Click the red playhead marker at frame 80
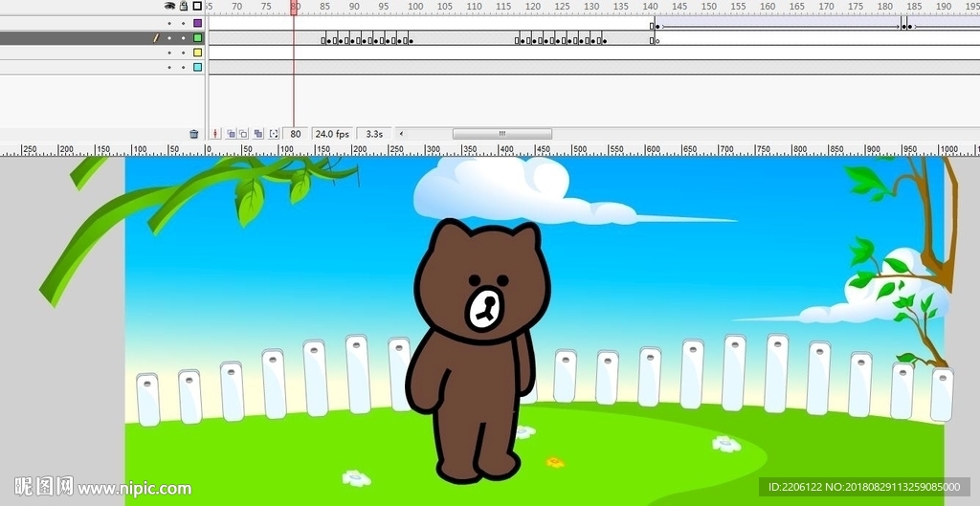The image size is (980, 506). pos(294,7)
